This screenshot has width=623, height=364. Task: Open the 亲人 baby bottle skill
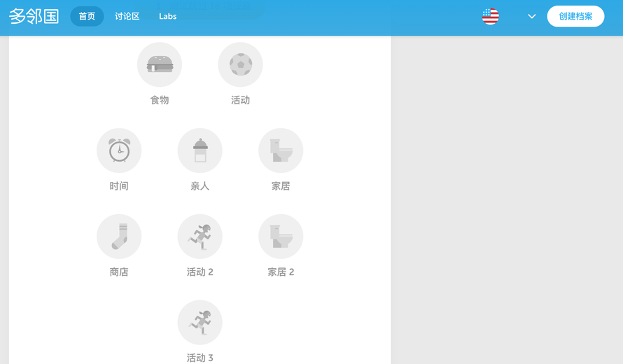pyautogui.click(x=200, y=150)
